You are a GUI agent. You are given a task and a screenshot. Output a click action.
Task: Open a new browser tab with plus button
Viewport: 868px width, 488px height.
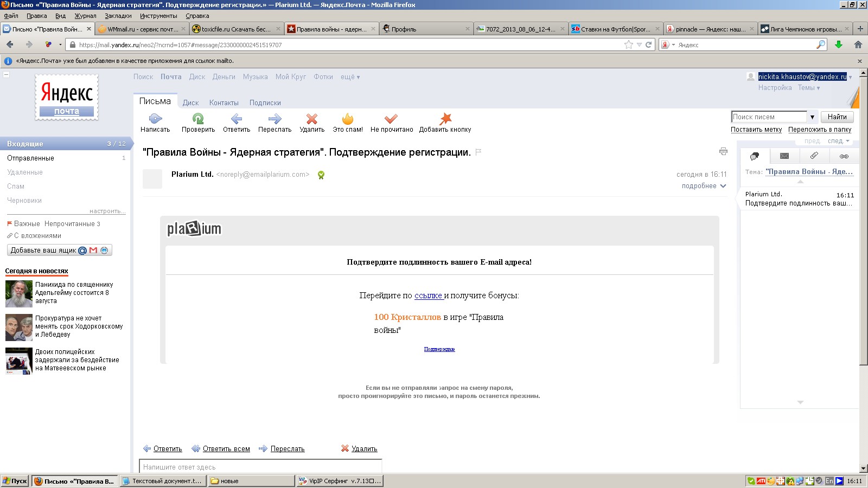(x=860, y=29)
